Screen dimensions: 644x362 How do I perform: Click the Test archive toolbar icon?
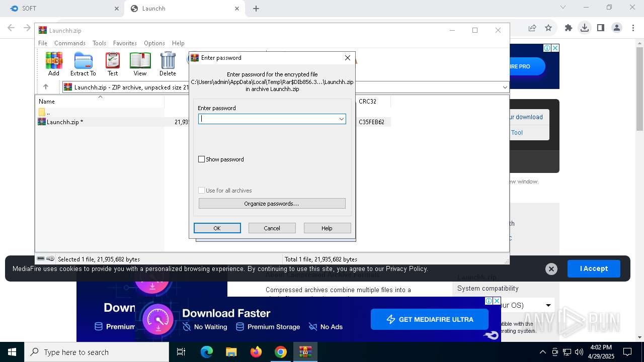pos(113,64)
